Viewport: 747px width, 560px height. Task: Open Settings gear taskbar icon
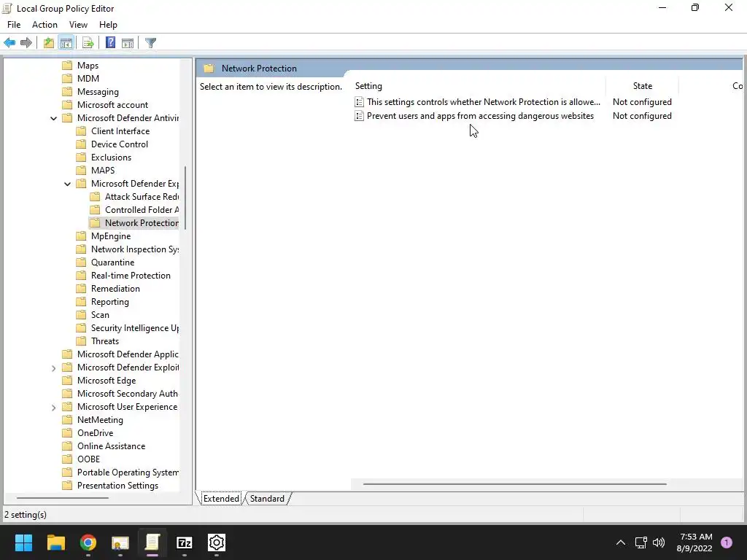216,542
